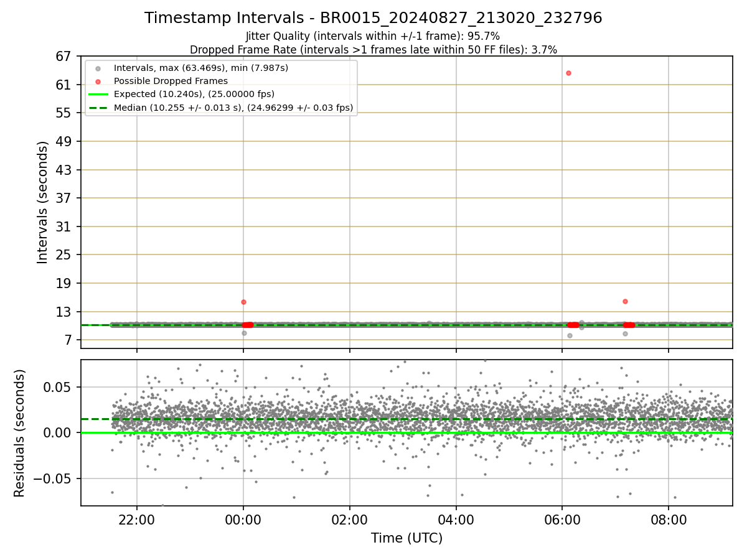Viewport: 747px width, 560px height.
Task: Click the y-axis tick label '31'
Action: tap(65, 226)
